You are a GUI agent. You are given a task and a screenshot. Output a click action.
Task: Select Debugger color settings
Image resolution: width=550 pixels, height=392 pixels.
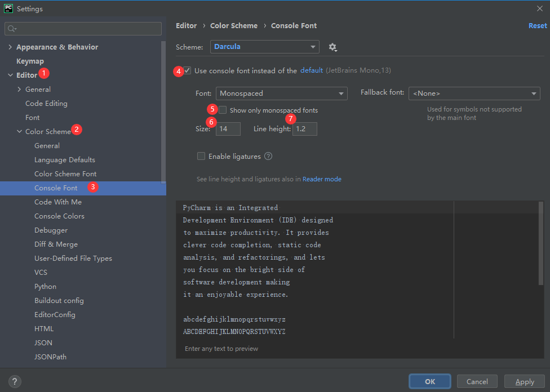click(x=51, y=230)
